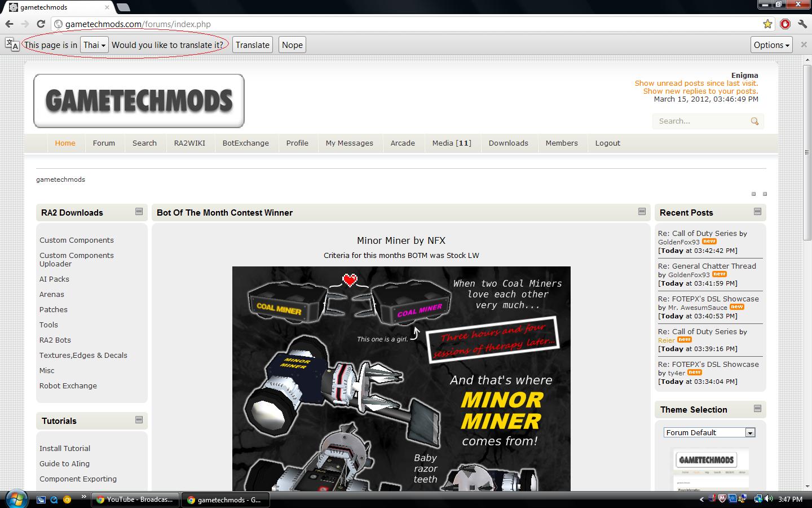Open the Media [11] menu item
The image size is (812, 508).
(x=452, y=143)
